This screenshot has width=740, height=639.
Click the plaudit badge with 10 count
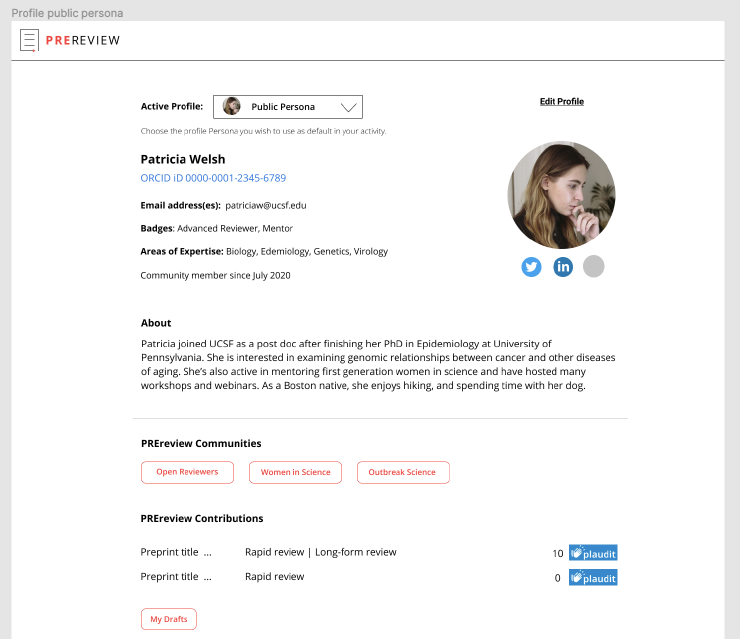(593, 553)
